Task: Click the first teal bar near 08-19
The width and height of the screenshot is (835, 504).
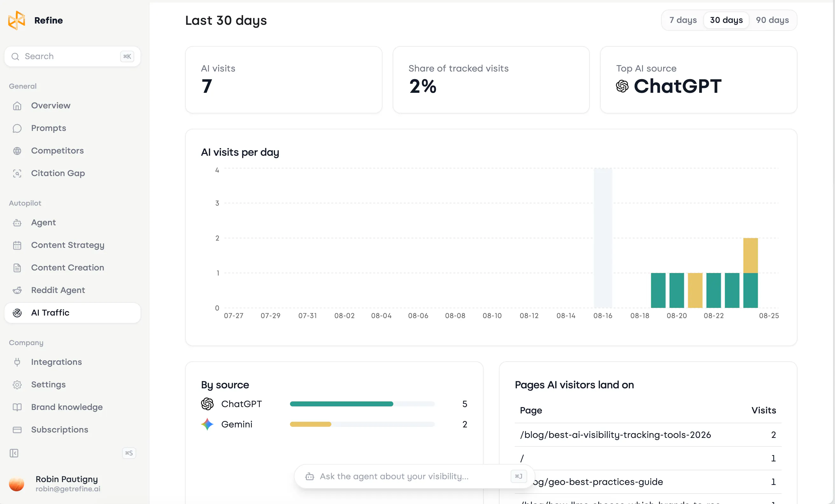Action: [658, 290]
